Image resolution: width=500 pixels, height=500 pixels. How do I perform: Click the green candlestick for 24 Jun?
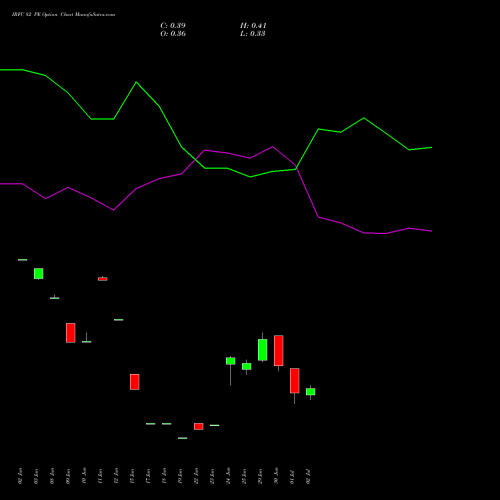click(x=231, y=361)
